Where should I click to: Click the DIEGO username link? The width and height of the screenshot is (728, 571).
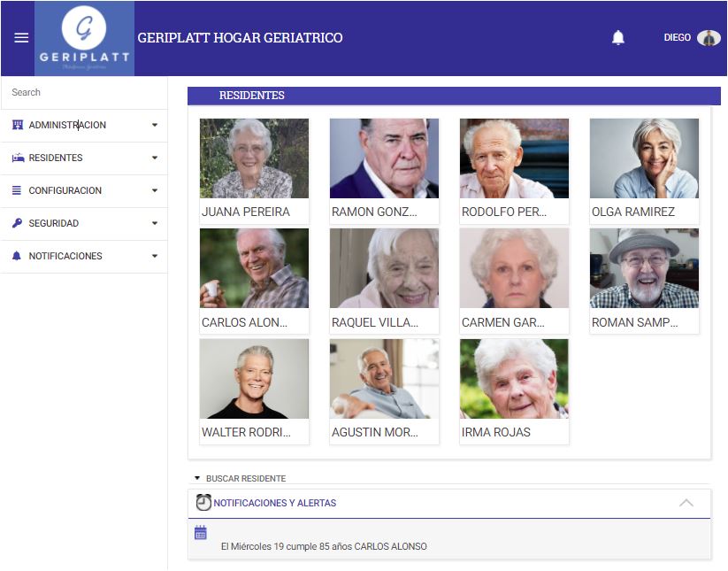tap(677, 38)
